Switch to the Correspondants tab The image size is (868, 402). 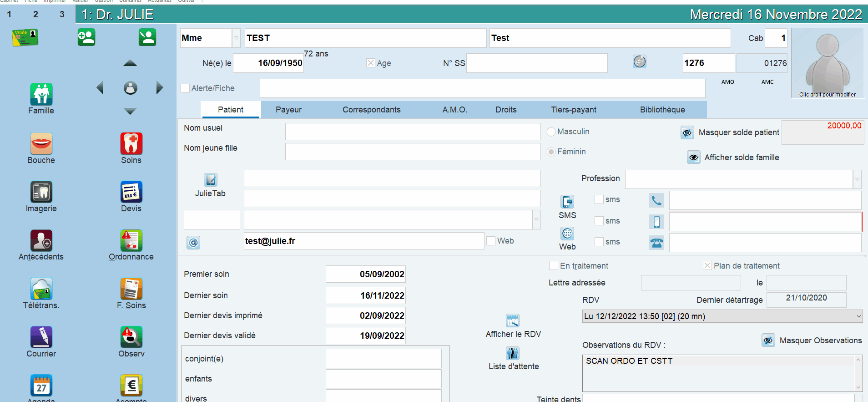(371, 110)
